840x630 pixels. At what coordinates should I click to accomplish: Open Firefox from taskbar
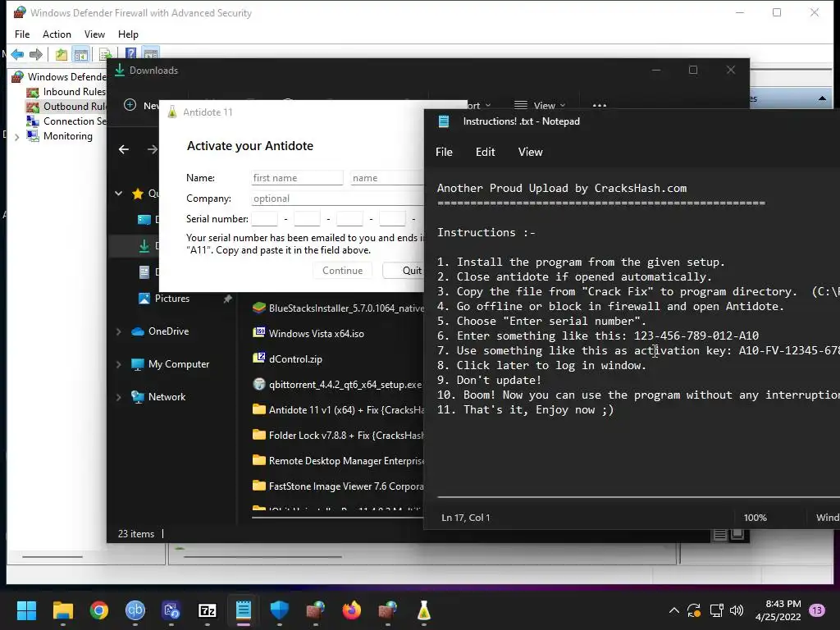(x=351, y=610)
